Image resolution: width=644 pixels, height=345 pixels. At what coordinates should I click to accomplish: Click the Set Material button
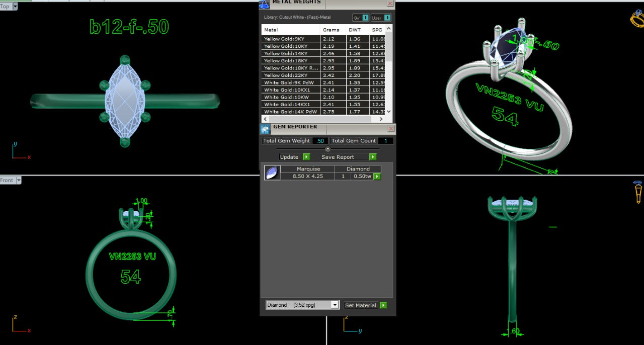tap(361, 305)
